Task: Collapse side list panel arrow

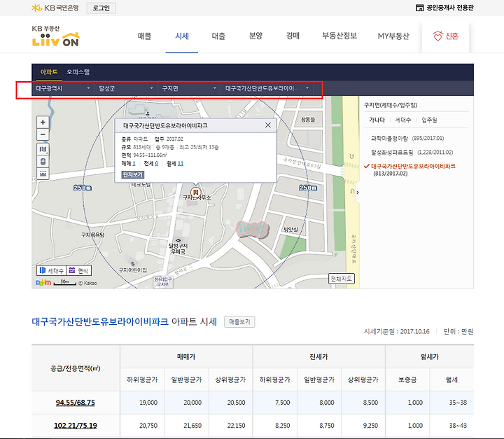Action: (x=358, y=193)
